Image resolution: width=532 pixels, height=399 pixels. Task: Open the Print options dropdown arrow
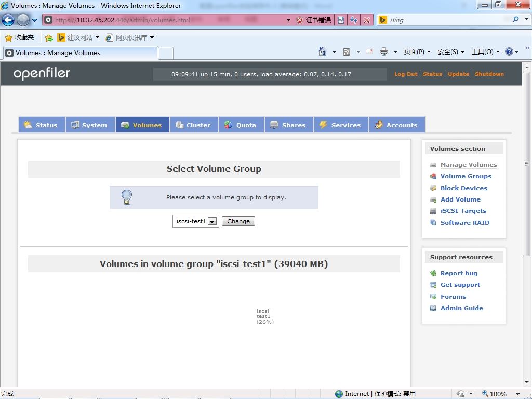[x=395, y=52]
